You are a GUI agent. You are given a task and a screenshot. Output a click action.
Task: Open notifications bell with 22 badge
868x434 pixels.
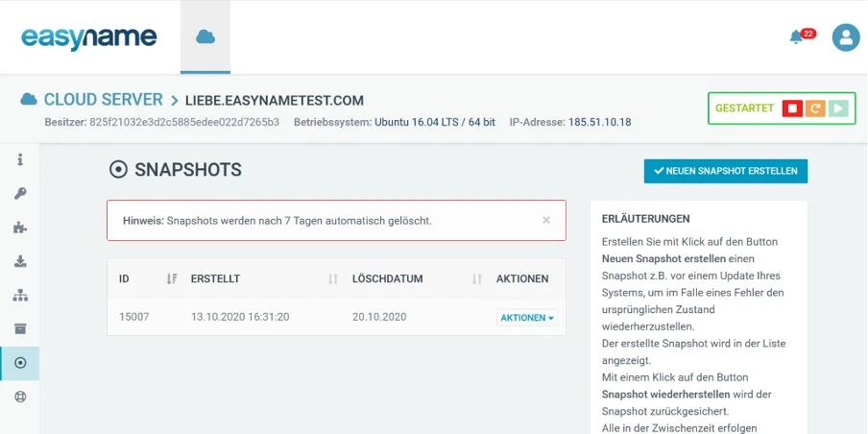pos(796,37)
